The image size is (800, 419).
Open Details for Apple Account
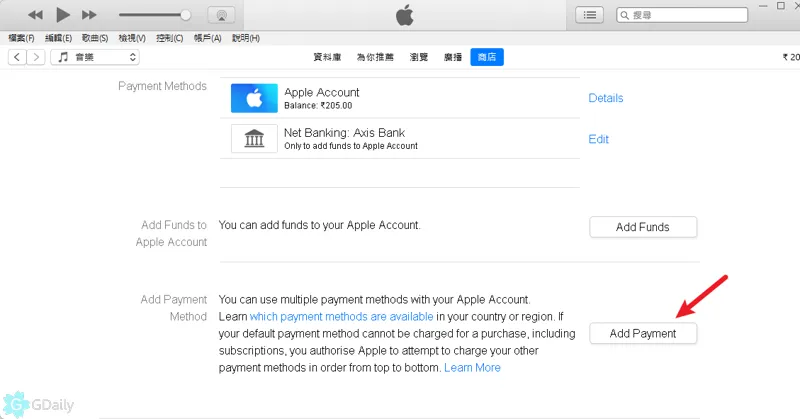(606, 98)
